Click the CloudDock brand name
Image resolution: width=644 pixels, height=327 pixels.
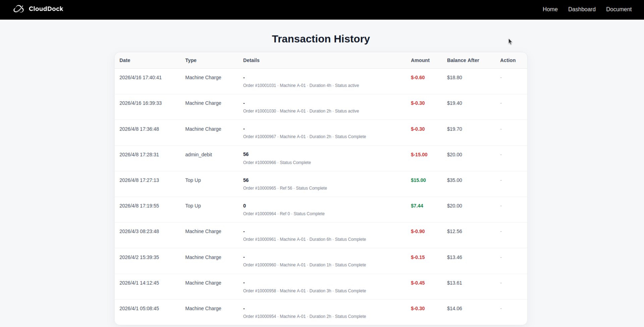(x=46, y=9)
